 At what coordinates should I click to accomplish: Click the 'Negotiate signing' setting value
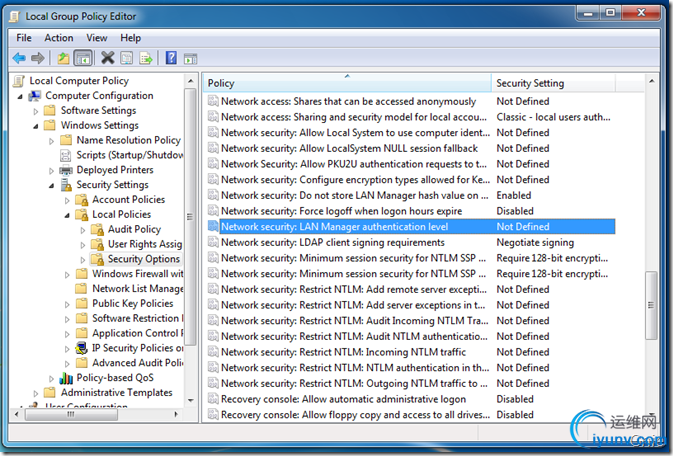click(535, 242)
